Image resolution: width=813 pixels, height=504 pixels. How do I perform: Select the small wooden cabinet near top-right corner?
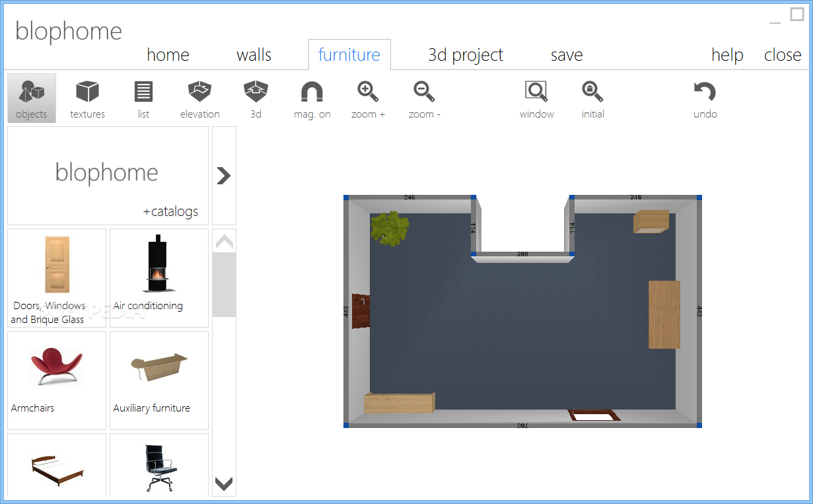[x=651, y=222]
